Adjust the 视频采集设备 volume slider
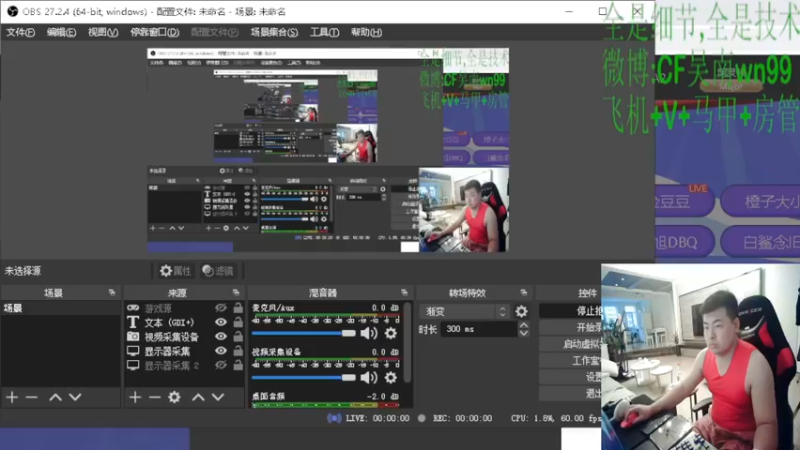Image resolution: width=800 pixels, height=450 pixels. pos(304,378)
